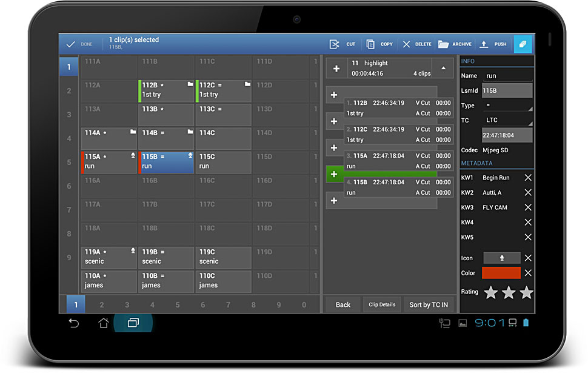Image resolution: width=588 pixels, height=373 pixels.
Task: Open the Archive folder icon
Action: pyautogui.click(x=444, y=44)
